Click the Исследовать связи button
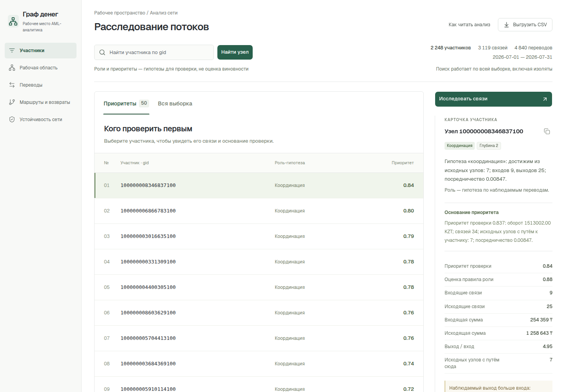Viewport: 565px width, 392px height. coord(494,99)
